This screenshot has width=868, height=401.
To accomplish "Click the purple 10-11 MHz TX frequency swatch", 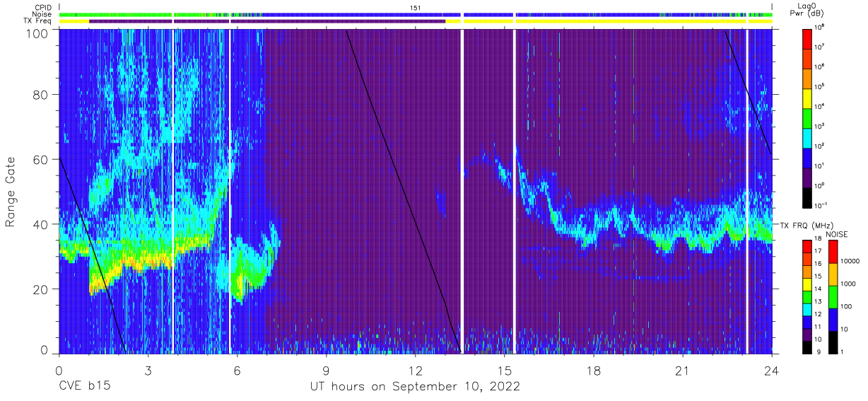I will coord(807,333).
